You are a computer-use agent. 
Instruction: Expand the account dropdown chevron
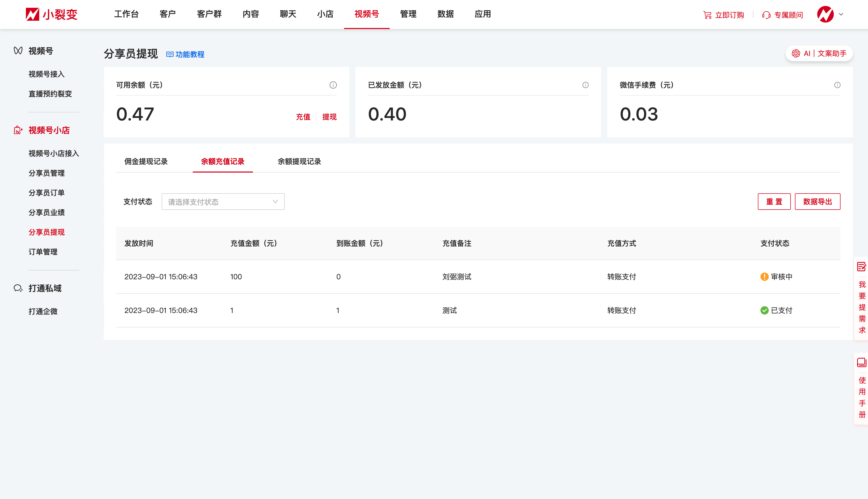[x=841, y=15]
